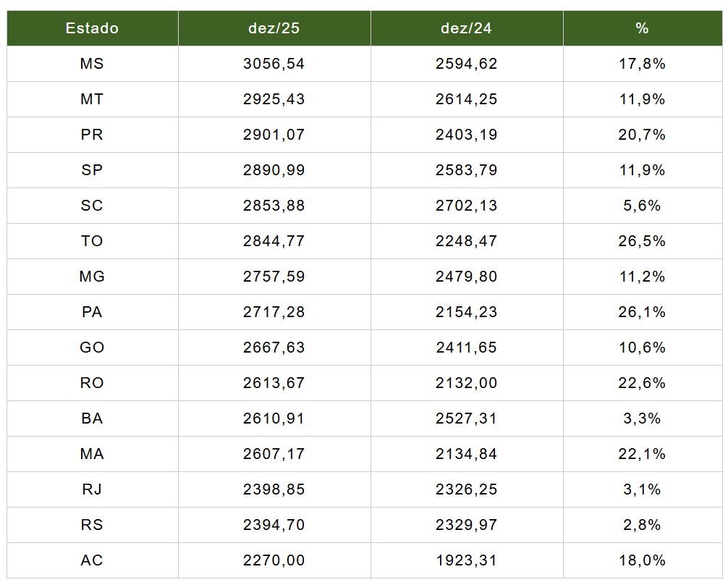Select the 2667,63 value for GO
The height and width of the screenshot is (585, 728).
click(x=274, y=348)
